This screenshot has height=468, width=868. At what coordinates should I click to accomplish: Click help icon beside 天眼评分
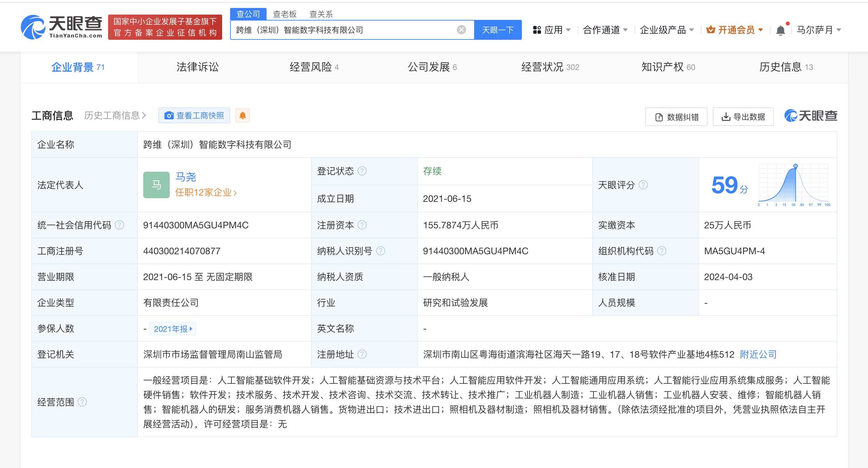(x=643, y=185)
